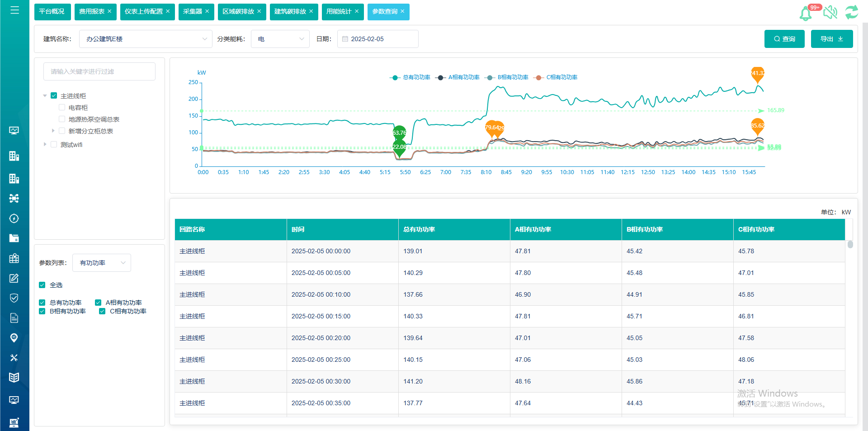Click the 查询 search button

click(x=784, y=39)
